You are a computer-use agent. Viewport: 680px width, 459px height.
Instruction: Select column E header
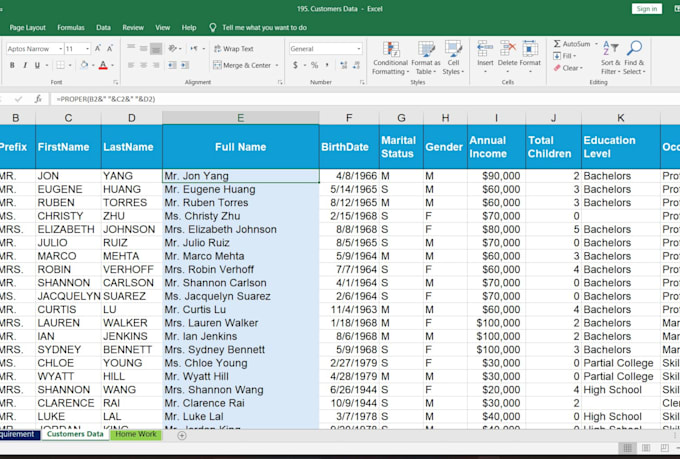tap(241, 118)
